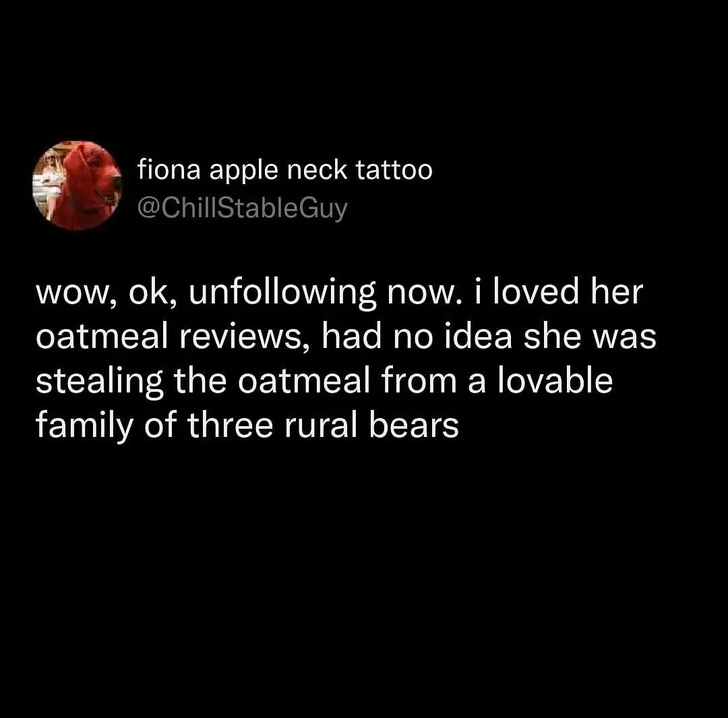Open the @ChillStableGuy handle
Viewport: 728px width, 718px height.
tap(243, 208)
